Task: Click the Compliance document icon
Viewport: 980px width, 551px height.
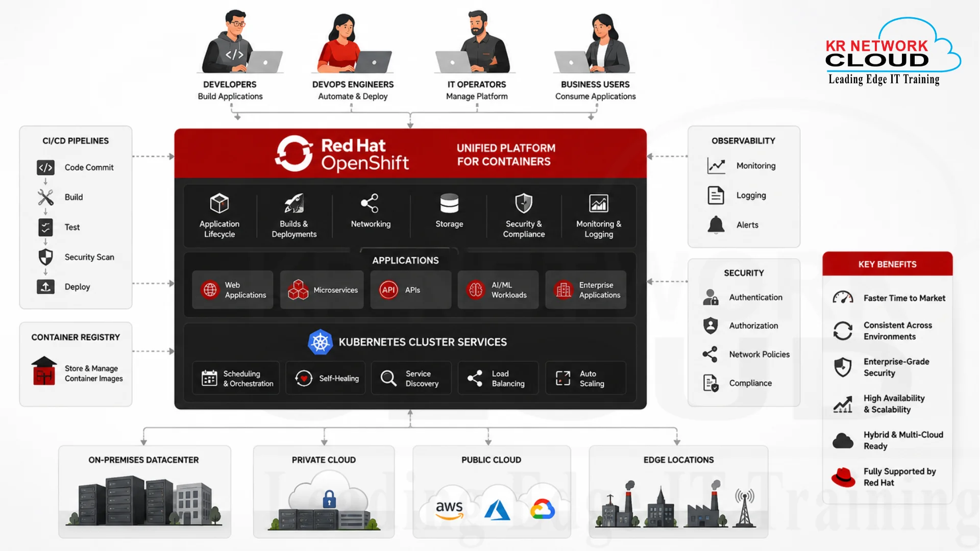Action: 710,383
